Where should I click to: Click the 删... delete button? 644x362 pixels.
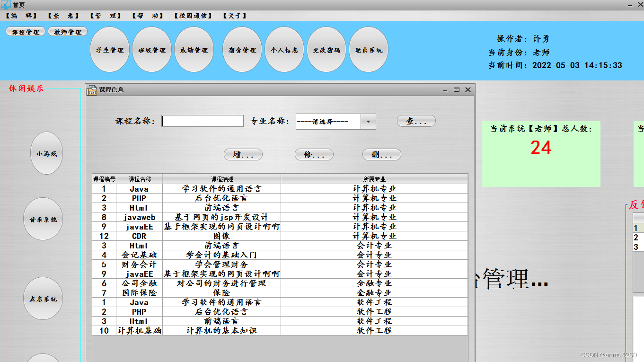tap(382, 154)
